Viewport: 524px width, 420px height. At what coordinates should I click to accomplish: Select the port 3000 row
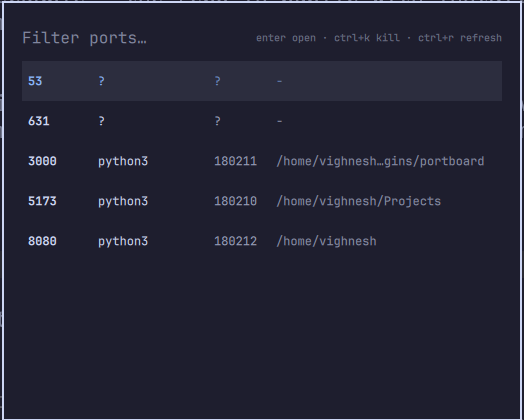(x=262, y=161)
